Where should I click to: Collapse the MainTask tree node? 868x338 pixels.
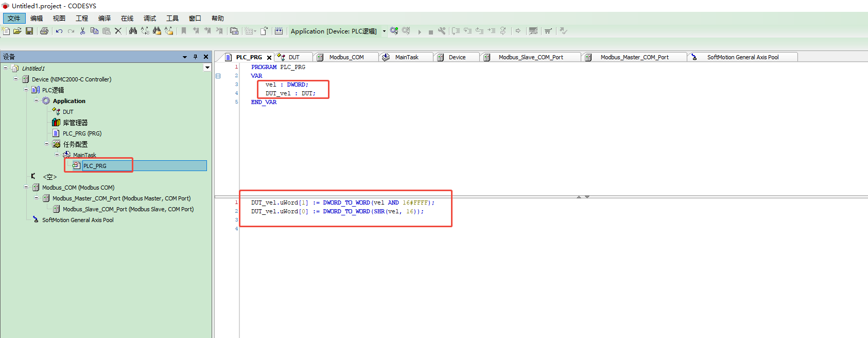[x=57, y=154]
